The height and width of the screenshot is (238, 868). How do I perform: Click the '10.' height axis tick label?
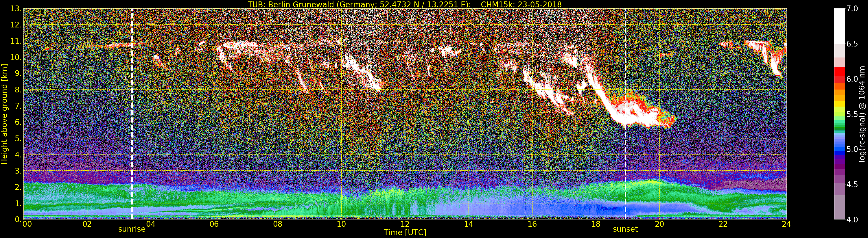tap(16, 57)
